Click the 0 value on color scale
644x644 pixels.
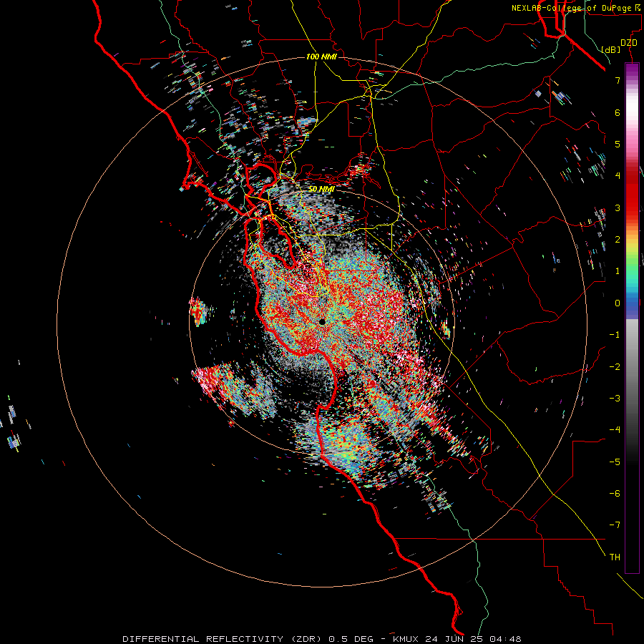pos(618,303)
